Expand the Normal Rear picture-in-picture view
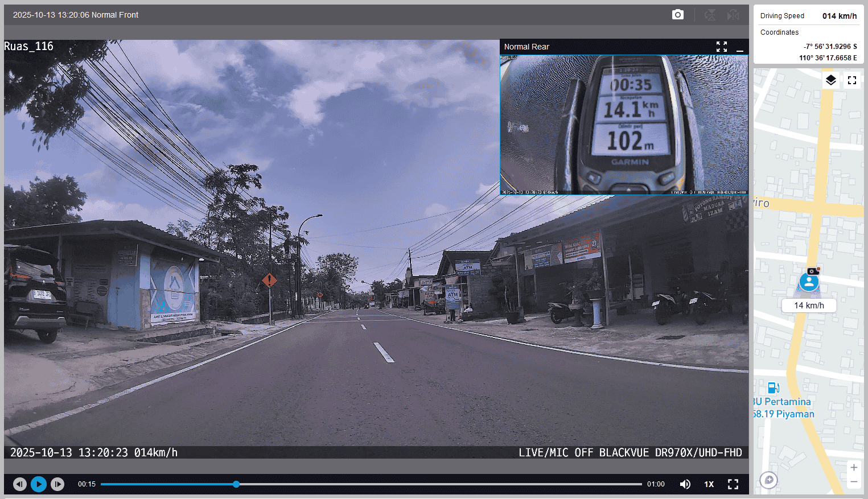Image resolution: width=868 pixels, height=499 pixels. pyautogui.click(x=721, y=47)
